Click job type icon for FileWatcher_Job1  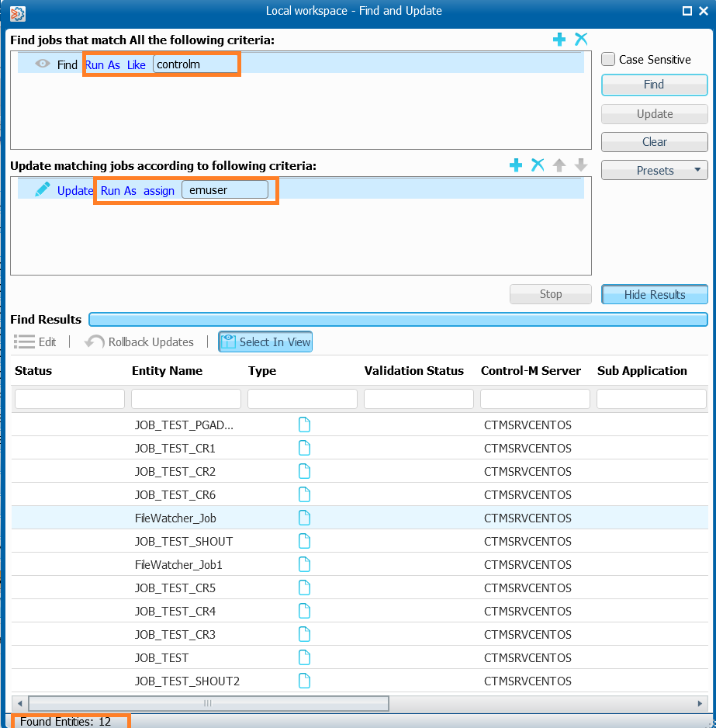pyautogui.click(x=304, y=564)
